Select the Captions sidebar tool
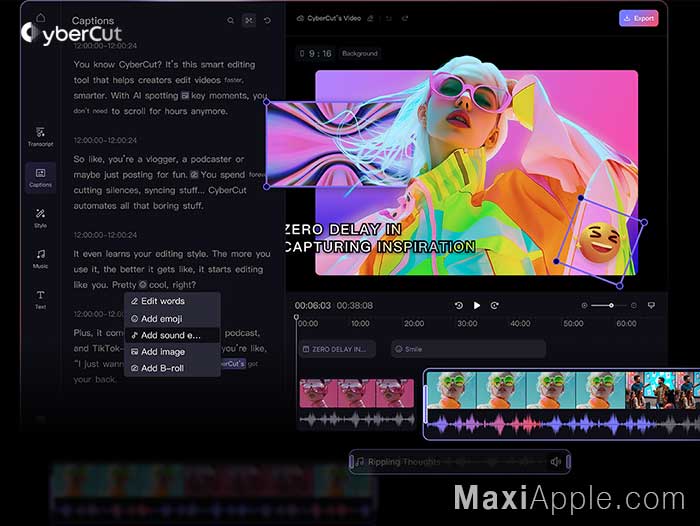Image resolution: width=700 pixels, height=526 pixels. pyautogui.click(x=40, y=177)
